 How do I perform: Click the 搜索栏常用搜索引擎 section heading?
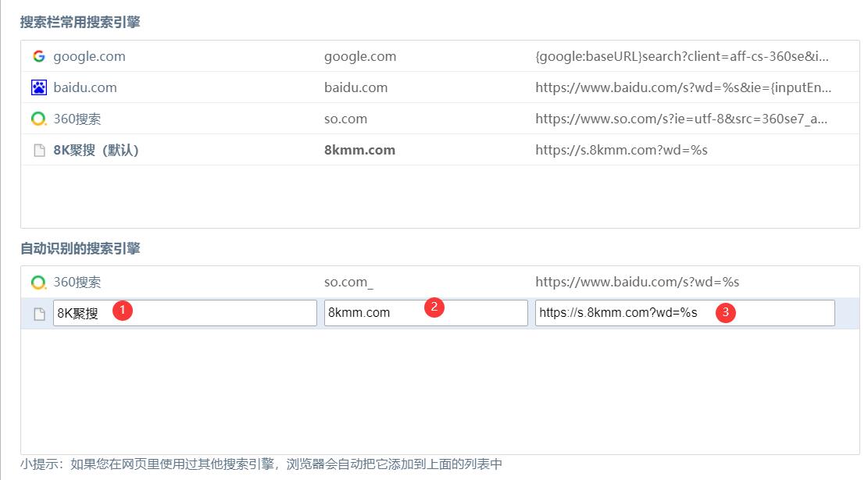tap(80, 22)
